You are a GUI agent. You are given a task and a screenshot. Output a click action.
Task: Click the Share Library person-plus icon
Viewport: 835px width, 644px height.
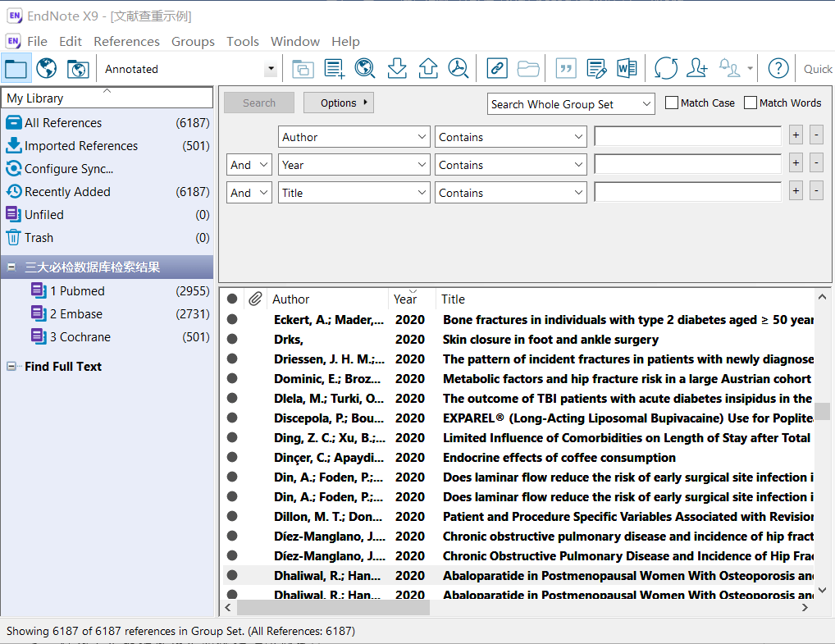click(x=697, y=69)
